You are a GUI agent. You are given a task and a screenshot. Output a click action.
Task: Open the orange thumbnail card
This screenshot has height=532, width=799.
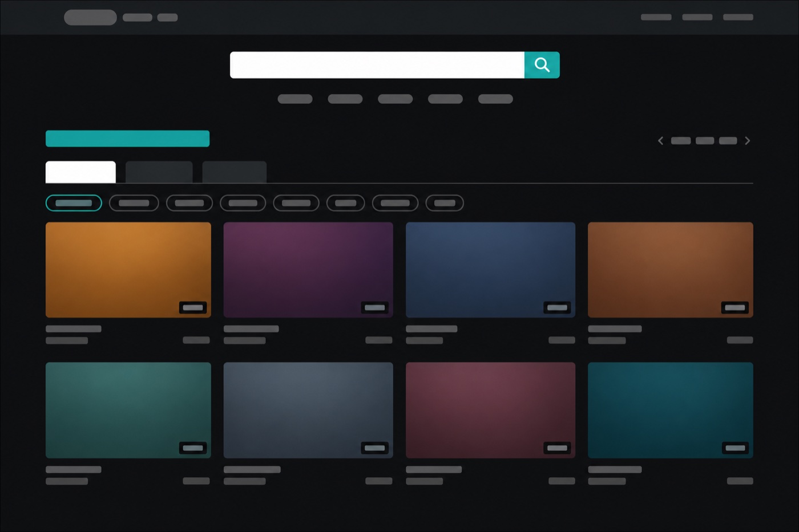[x=128, y=270]
